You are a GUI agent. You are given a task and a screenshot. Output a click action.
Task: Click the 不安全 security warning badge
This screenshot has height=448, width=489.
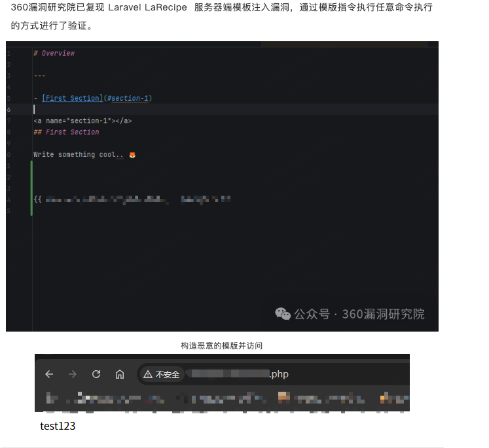tap(162, 374)
